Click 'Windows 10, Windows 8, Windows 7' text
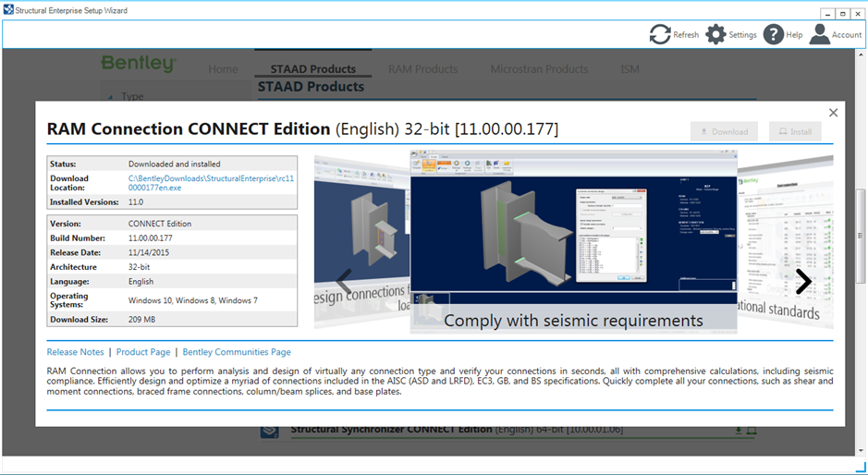 tap(193, 300)
